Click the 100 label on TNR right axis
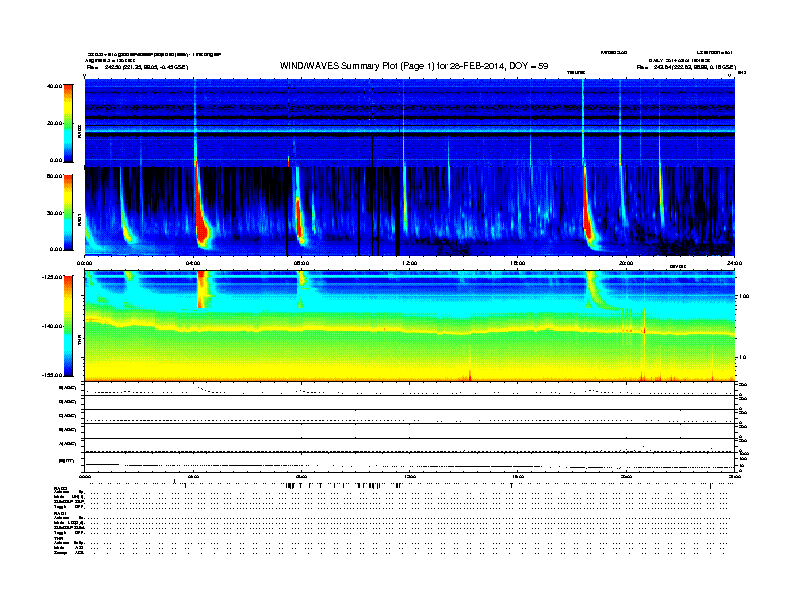792x612 pixels. pyautogui.click(x=744, y=296)
